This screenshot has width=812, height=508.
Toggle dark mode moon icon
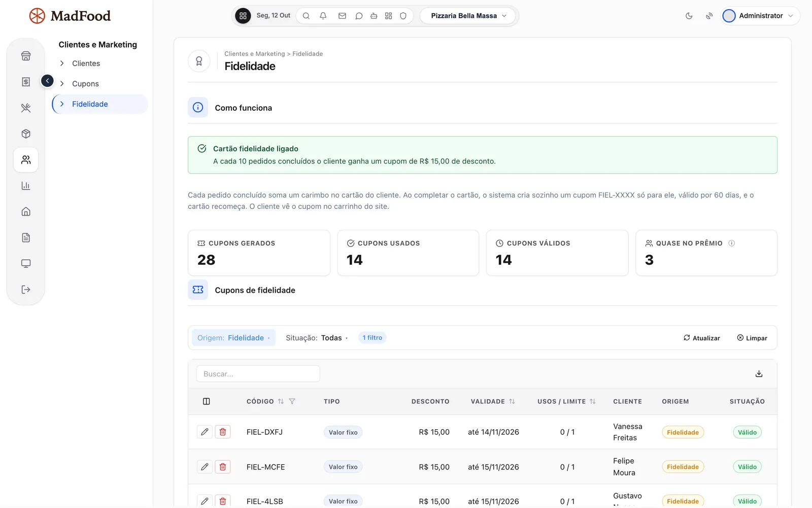689,16
